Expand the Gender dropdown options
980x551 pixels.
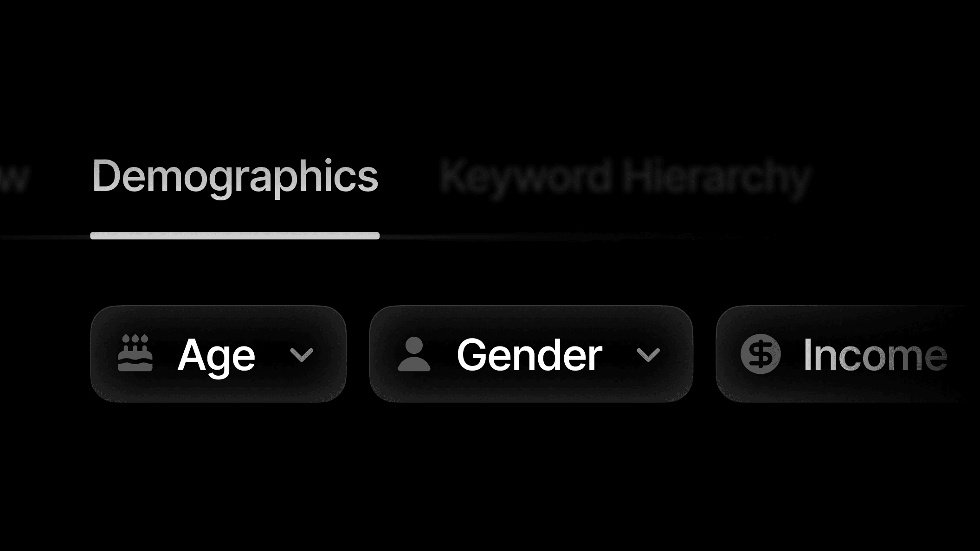649,355
